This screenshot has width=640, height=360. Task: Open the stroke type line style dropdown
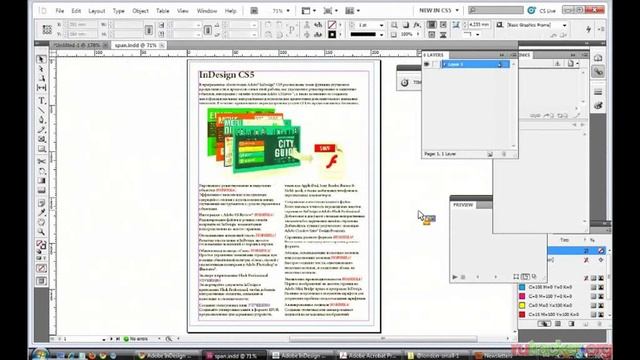pyautogui.click(x=382, y=35)
